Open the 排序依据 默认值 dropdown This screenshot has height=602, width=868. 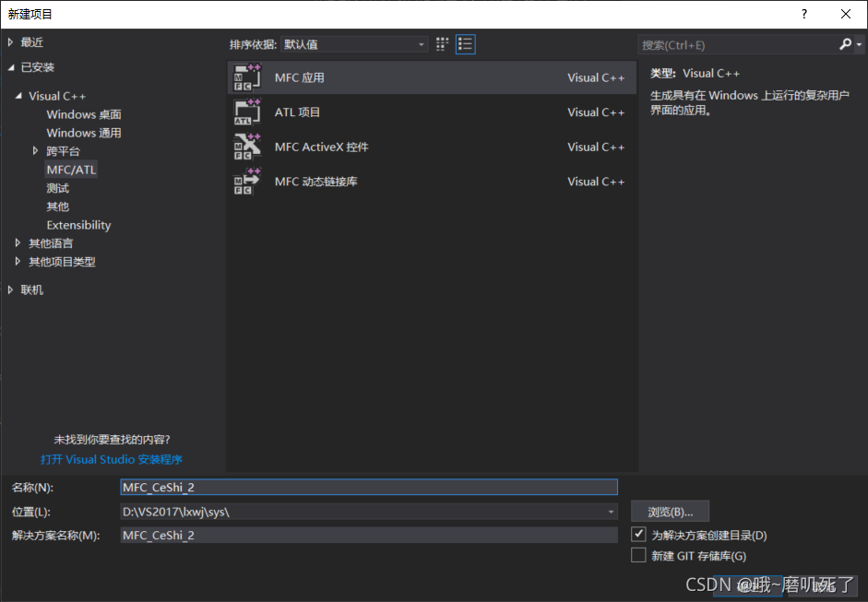click(x=354, y=44)
